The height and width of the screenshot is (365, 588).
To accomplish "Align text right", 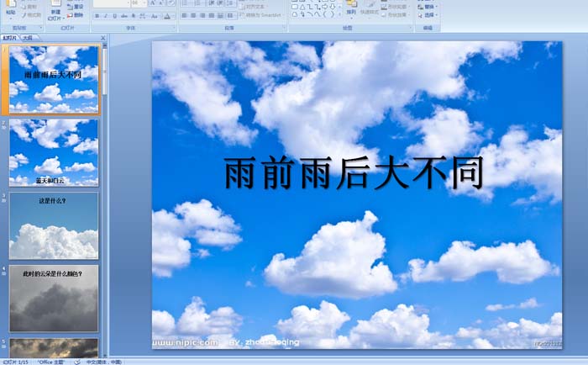I will click(x=202, y=16).
